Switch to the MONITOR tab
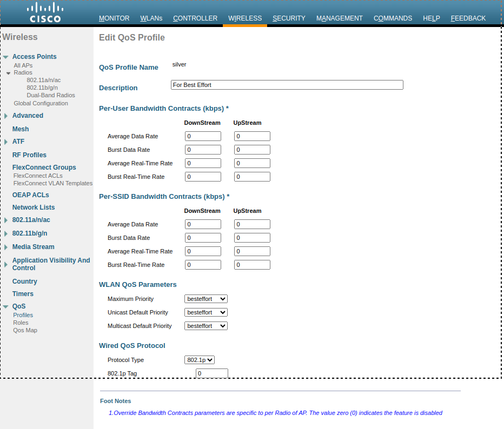 click(x=114, y=18)
